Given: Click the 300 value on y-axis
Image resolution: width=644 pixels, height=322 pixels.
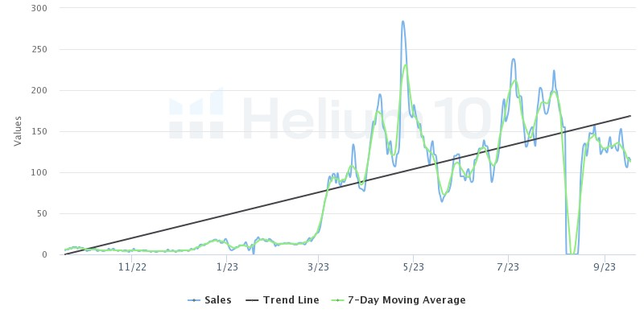Looking at the screenshot, I should [39, 8].
